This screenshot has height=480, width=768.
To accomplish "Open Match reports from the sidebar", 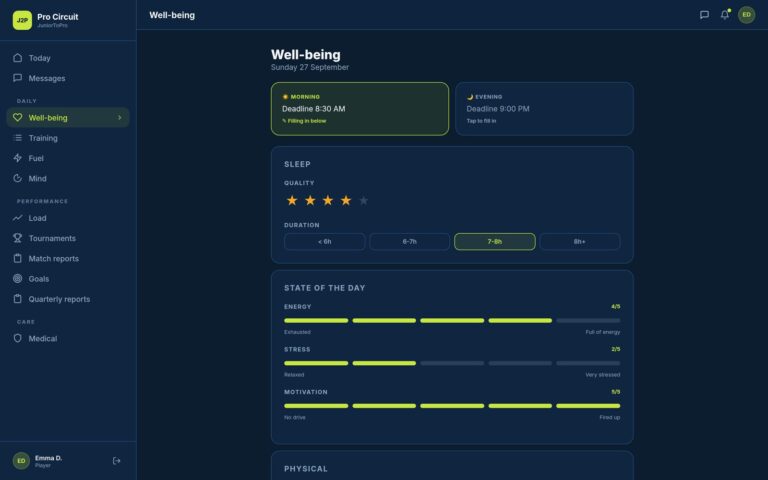I will [x=68, y=259].
